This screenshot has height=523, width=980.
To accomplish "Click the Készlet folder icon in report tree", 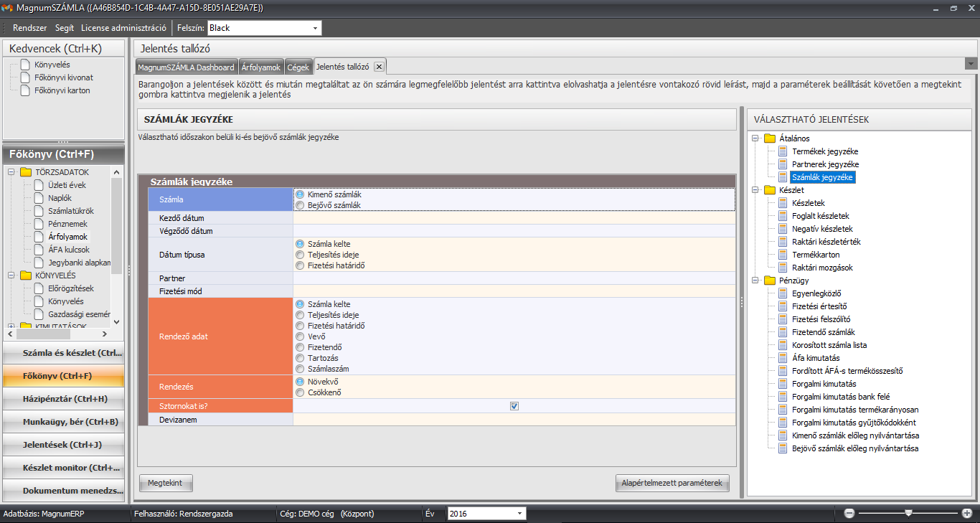I will (x=770, y=190).
